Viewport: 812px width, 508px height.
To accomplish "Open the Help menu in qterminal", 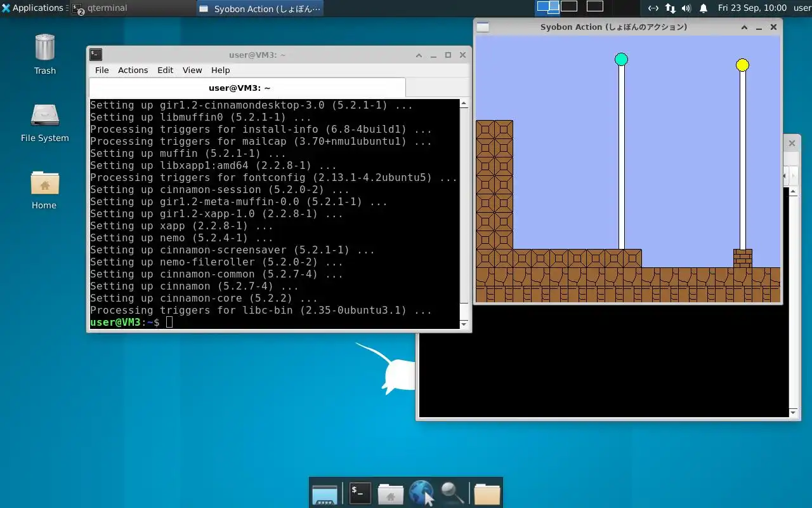I will (x=220, y=70).
